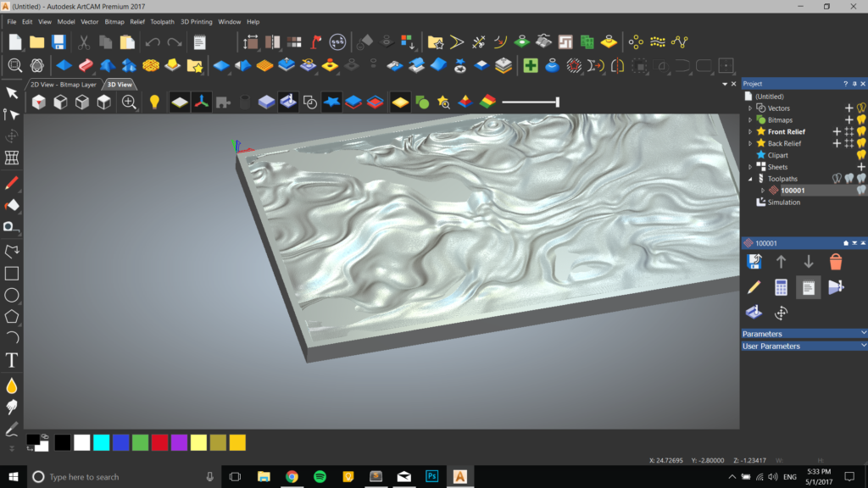Switch to 2D View - Bitmap Layer tab
868x488 pixels.
coord(64,85)
